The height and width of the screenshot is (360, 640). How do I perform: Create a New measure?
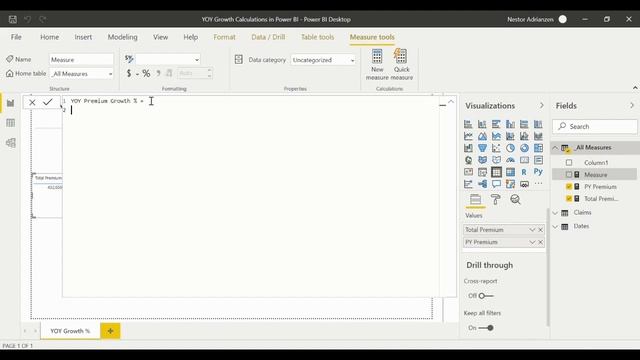point(377,64)
